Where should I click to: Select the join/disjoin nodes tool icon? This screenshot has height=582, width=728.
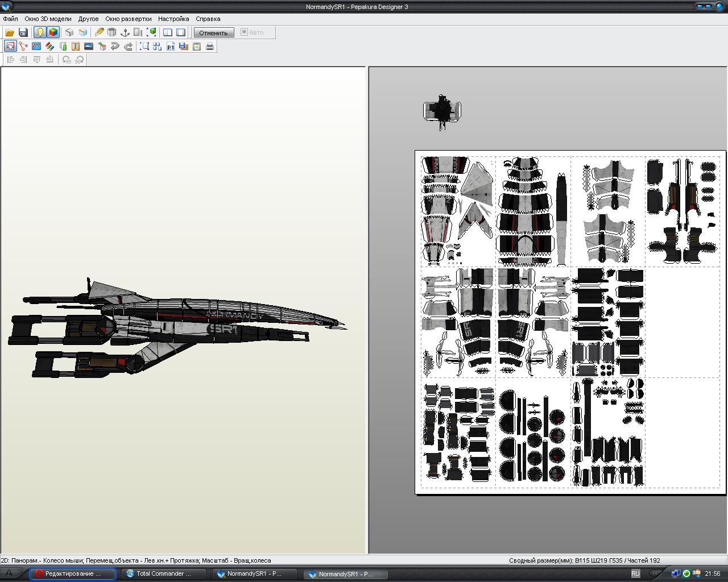click(23, 46)
